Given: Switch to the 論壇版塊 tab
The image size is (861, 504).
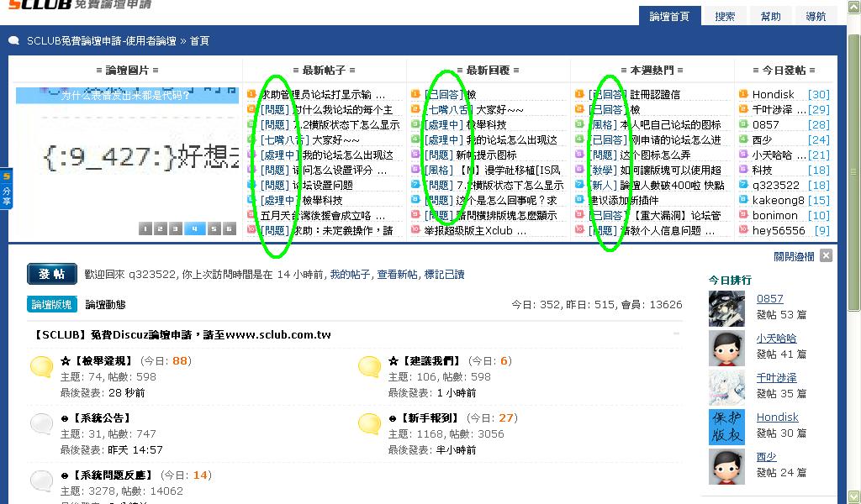Looking at the screenshot, I should [51, 304].
